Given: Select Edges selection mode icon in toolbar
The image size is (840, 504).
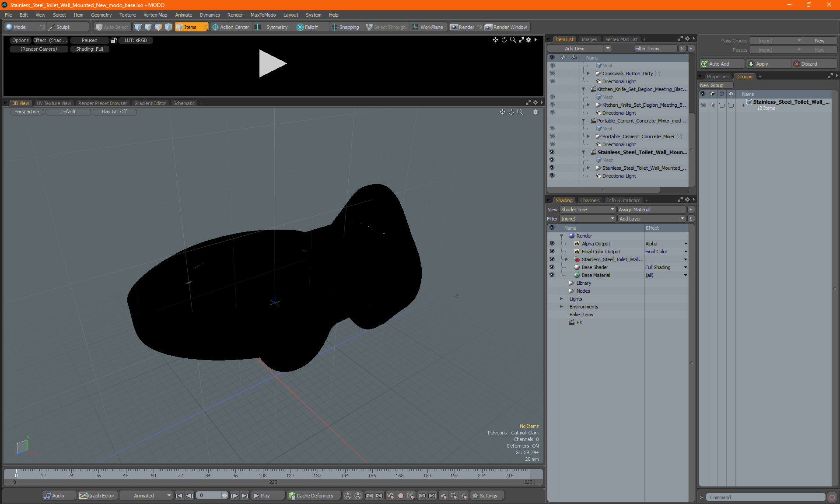Looking at the screenshot, I should click(x=148, y=27).
